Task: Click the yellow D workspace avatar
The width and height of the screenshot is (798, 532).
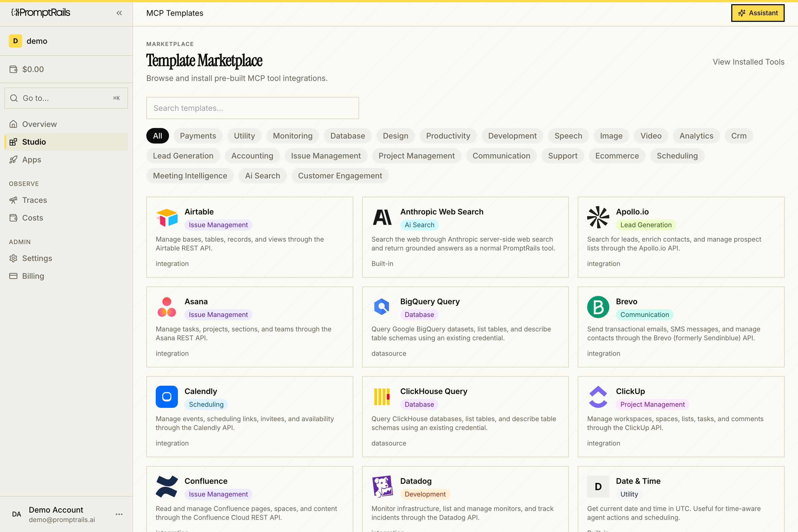Action: point(16,41)
